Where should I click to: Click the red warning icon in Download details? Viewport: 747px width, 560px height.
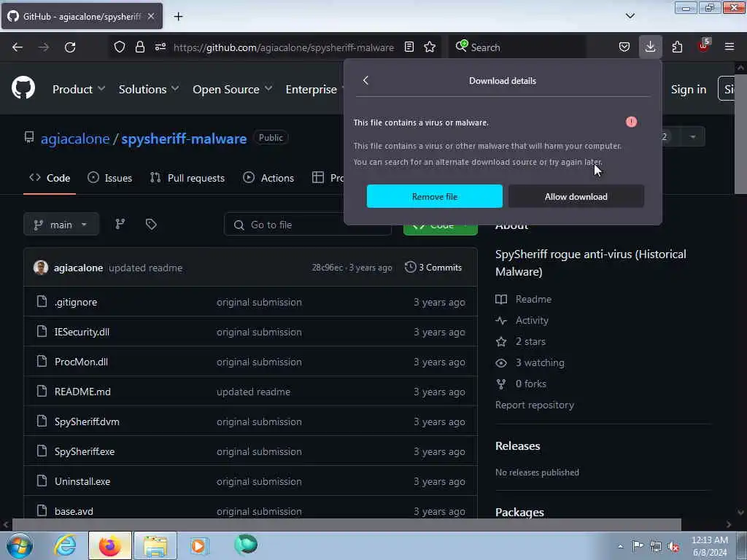631,122
